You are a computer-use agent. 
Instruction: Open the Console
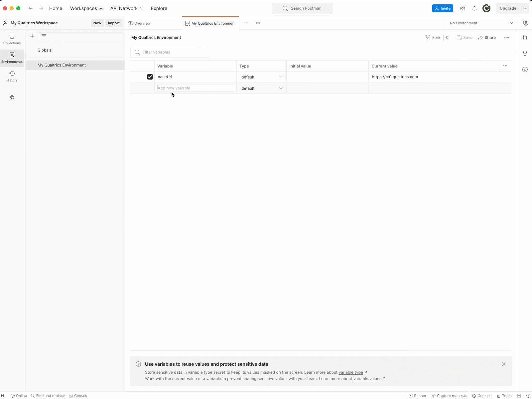(78, 396)
